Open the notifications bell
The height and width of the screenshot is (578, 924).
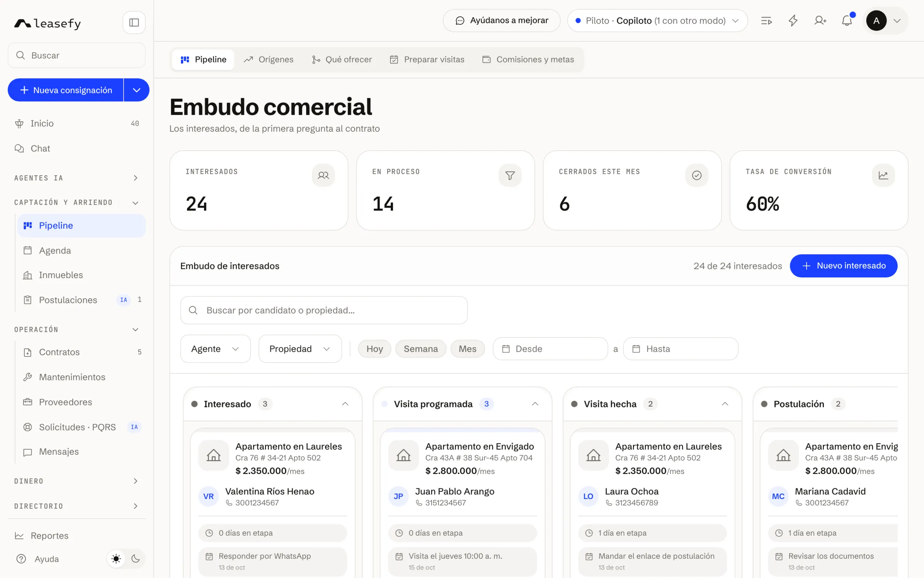pos(847,20)
